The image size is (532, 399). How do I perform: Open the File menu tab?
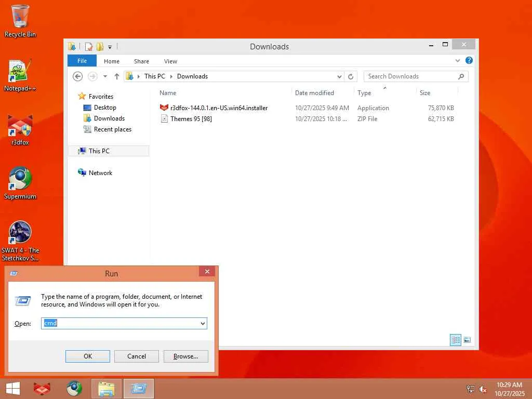(82, 61)
